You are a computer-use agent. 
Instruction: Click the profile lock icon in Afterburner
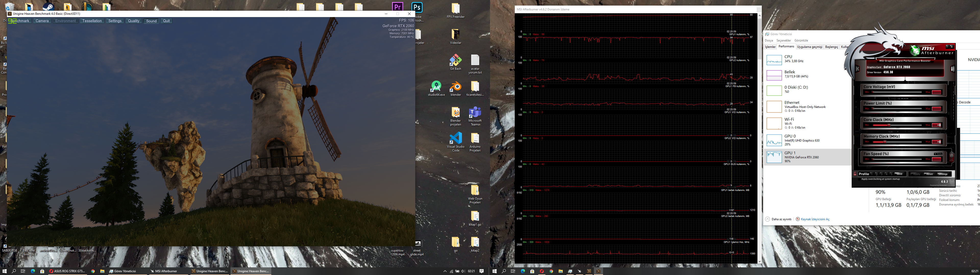tap(855, 174)
